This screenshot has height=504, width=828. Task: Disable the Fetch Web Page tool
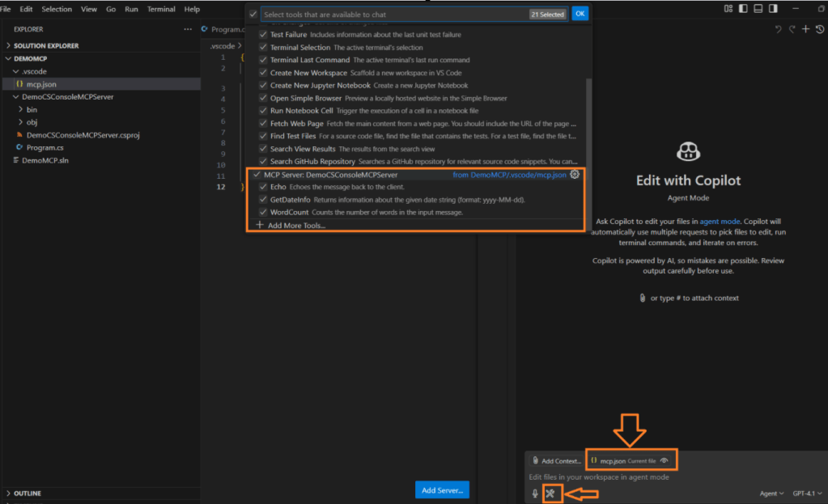click(x=262, y=124)
